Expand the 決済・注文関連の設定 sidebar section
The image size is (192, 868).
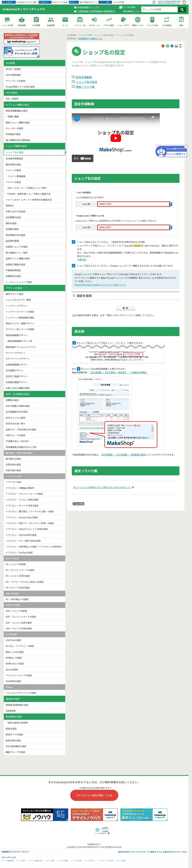(x=34, y=394)
